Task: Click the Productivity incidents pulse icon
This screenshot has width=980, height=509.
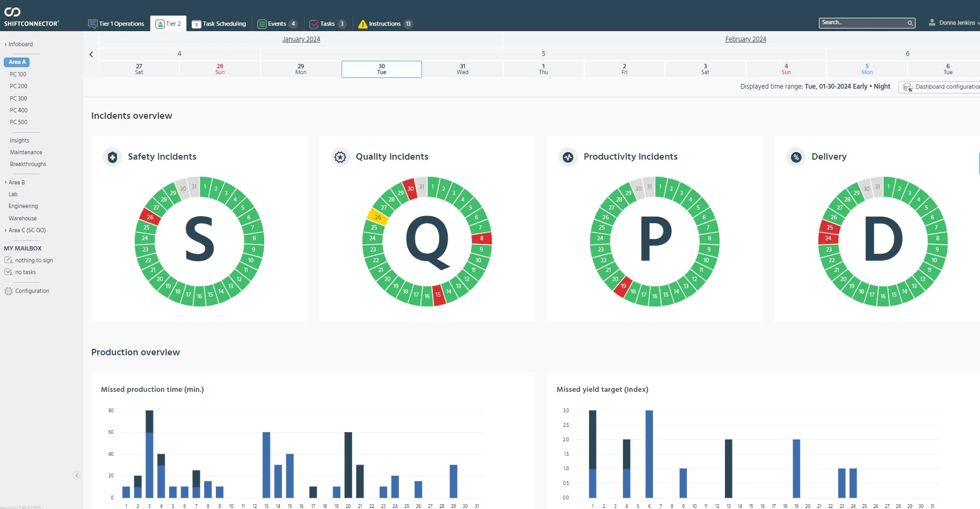Action: (568, 157)
